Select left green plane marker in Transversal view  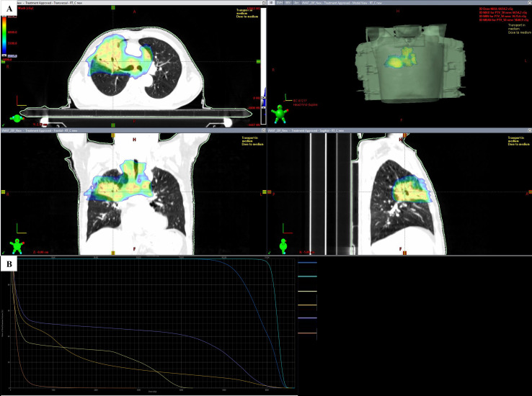(x=3, y=61)
